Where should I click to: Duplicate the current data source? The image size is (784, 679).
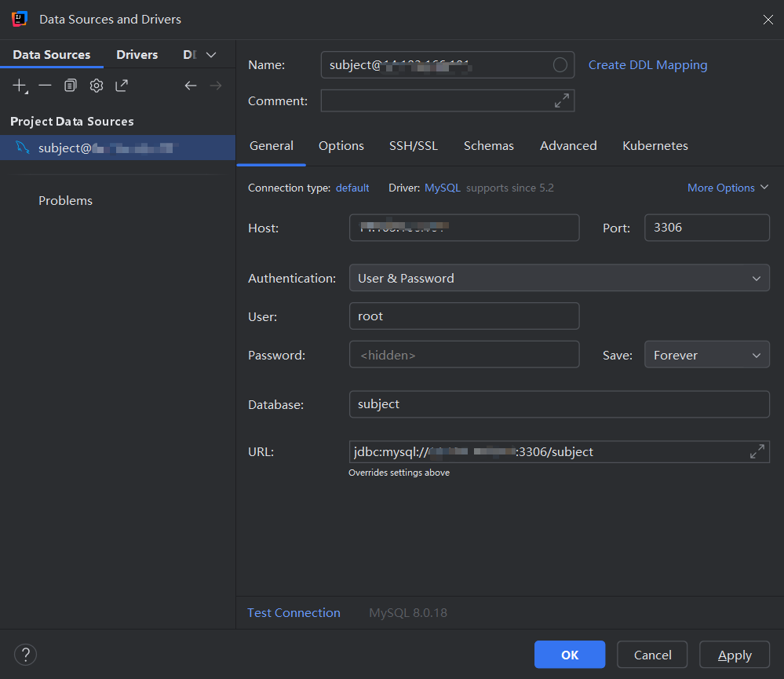pyautogui.click(x=70, y=85)
